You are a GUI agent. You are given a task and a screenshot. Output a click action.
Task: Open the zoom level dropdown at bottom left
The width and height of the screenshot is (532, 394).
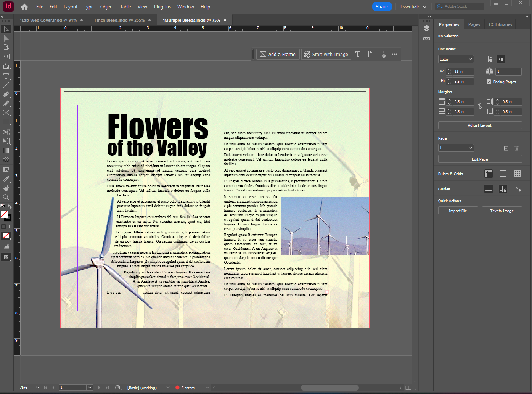click(x=37, y=387)
